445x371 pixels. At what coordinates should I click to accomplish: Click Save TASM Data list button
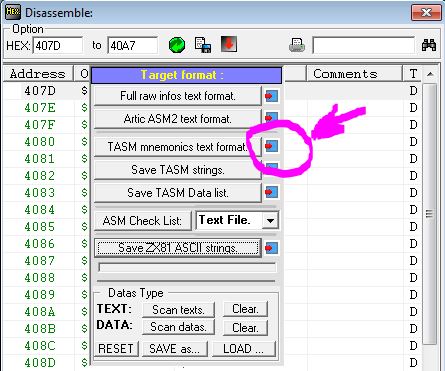pyautogui.click(x=178, y=193)
